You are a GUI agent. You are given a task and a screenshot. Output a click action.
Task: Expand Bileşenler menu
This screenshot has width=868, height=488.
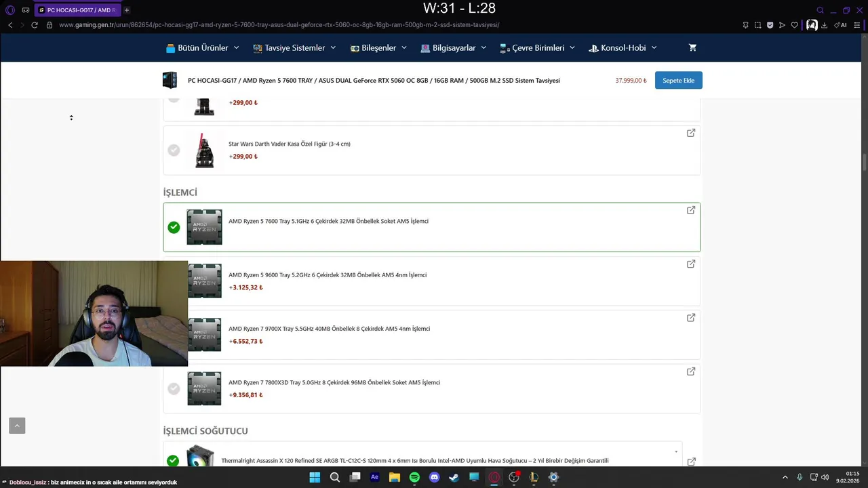click(378, 47)
